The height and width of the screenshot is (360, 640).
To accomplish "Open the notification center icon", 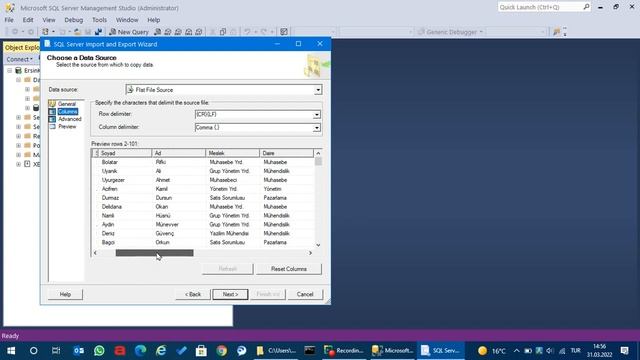I will click(624, 351).
